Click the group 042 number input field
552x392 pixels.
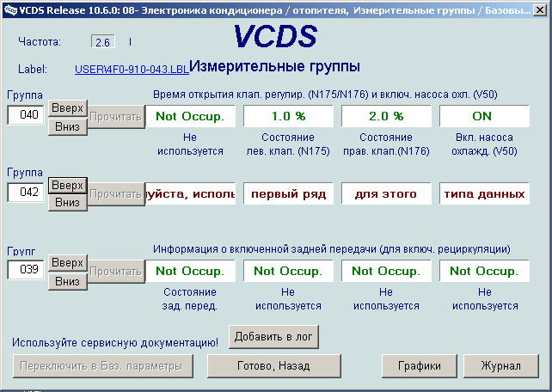(26, 192)
